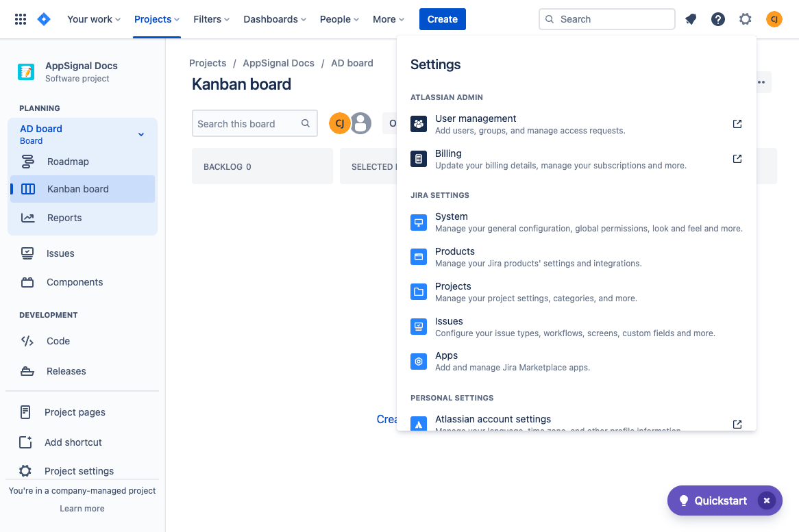The width and height of the screenshot is (799, 532).
Task: Toggle the AD board chevron expander
Action: (x=141, y=134)
